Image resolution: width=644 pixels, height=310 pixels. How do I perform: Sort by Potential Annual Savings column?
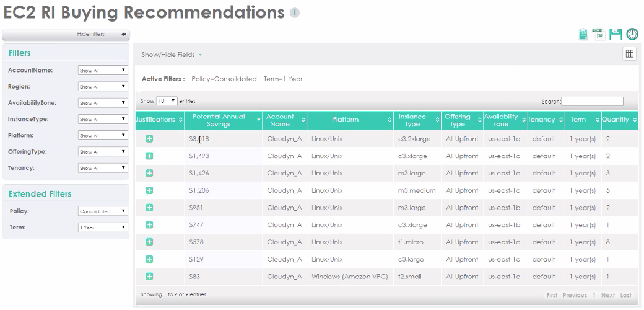tap(223, 120)
